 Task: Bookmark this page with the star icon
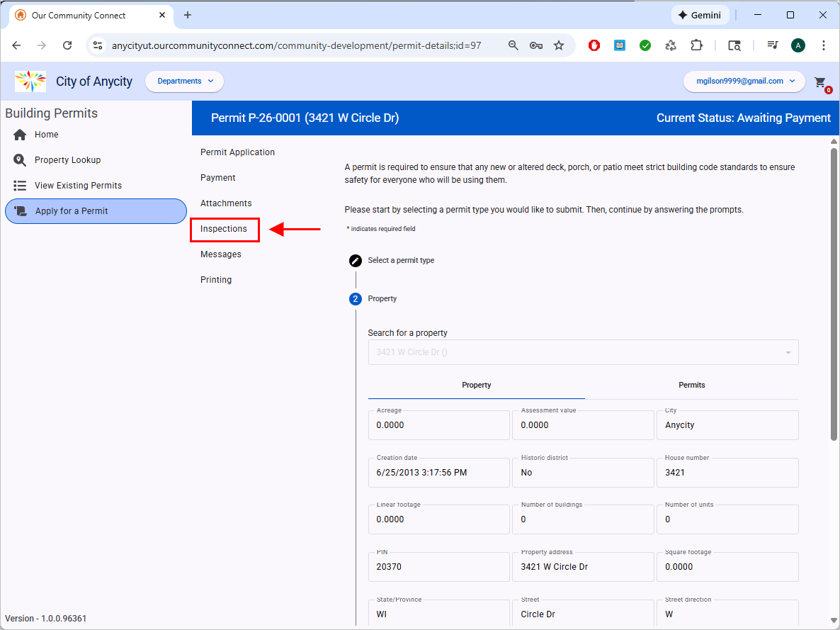pyautogui.click(x=559, y=45)
